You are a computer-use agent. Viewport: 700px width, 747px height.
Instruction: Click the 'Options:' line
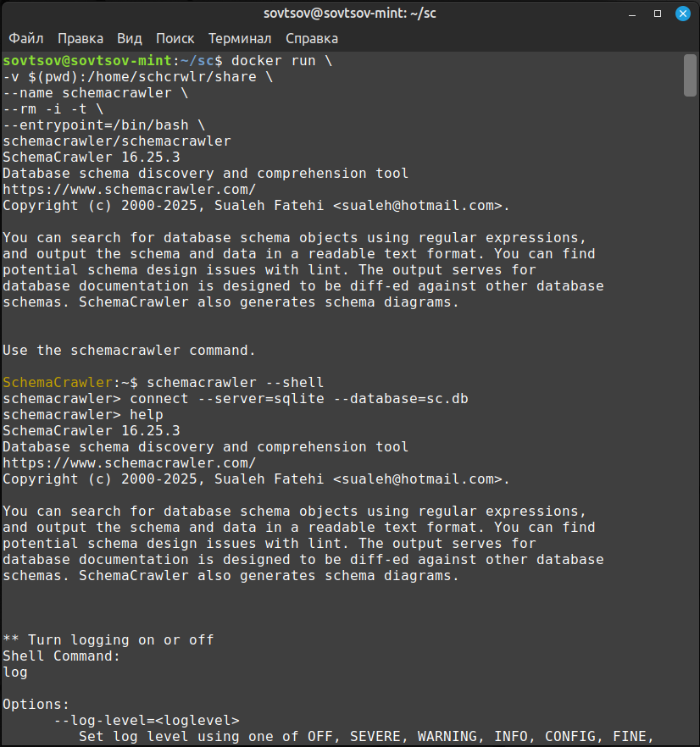[x=36, y=705]
